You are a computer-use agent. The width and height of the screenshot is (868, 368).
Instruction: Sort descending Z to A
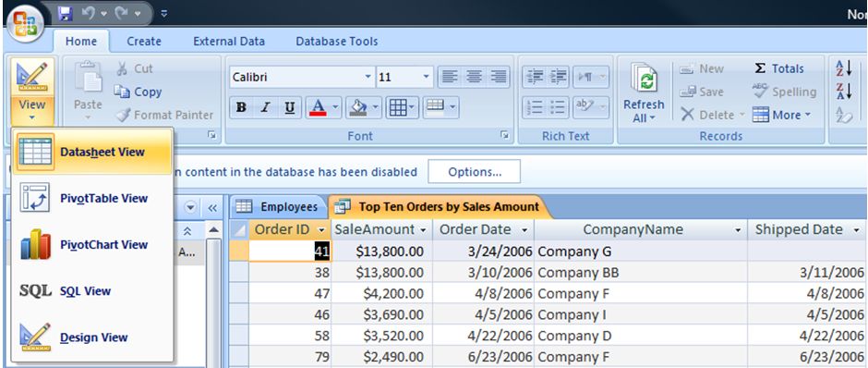coord(844,92)
